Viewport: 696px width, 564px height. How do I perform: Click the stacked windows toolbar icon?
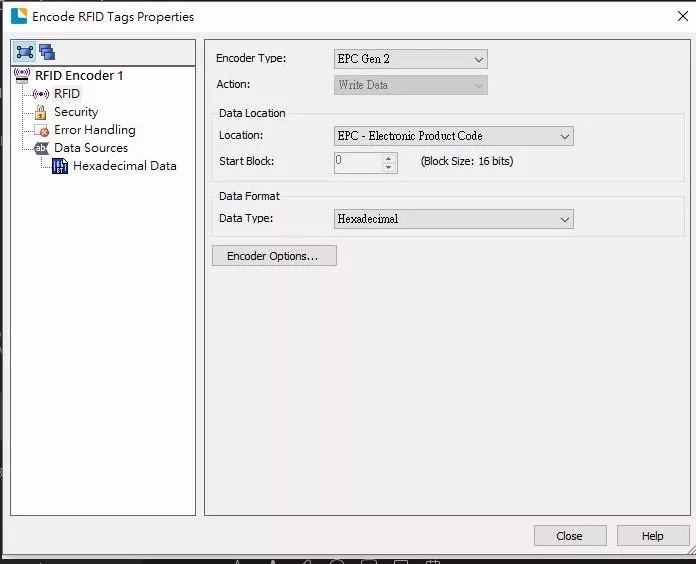47,52
